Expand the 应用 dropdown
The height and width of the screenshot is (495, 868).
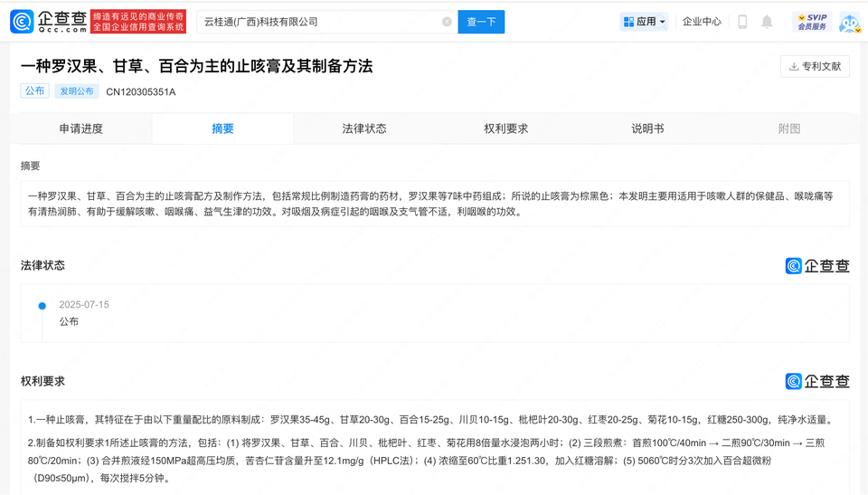(645, 22)
